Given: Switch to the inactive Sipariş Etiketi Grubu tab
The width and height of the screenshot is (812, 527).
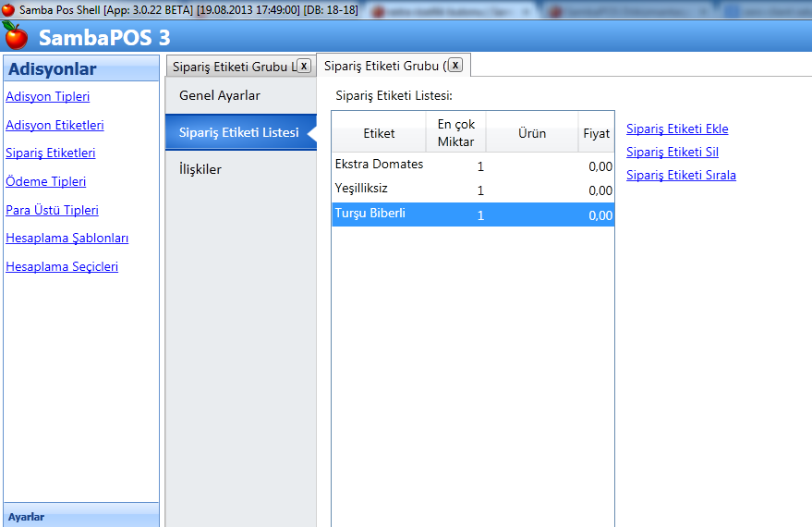Looking at the screenshot, I should (x=231, y=67).
